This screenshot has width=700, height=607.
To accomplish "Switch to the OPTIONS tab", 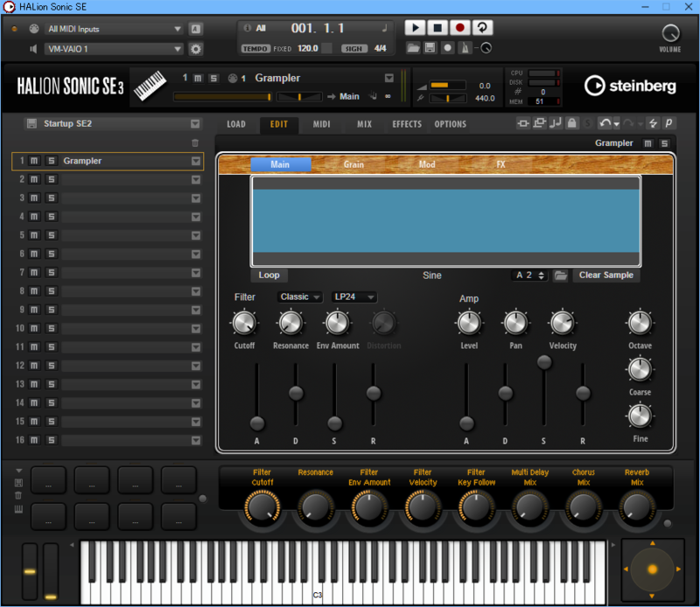I will 450,124.
